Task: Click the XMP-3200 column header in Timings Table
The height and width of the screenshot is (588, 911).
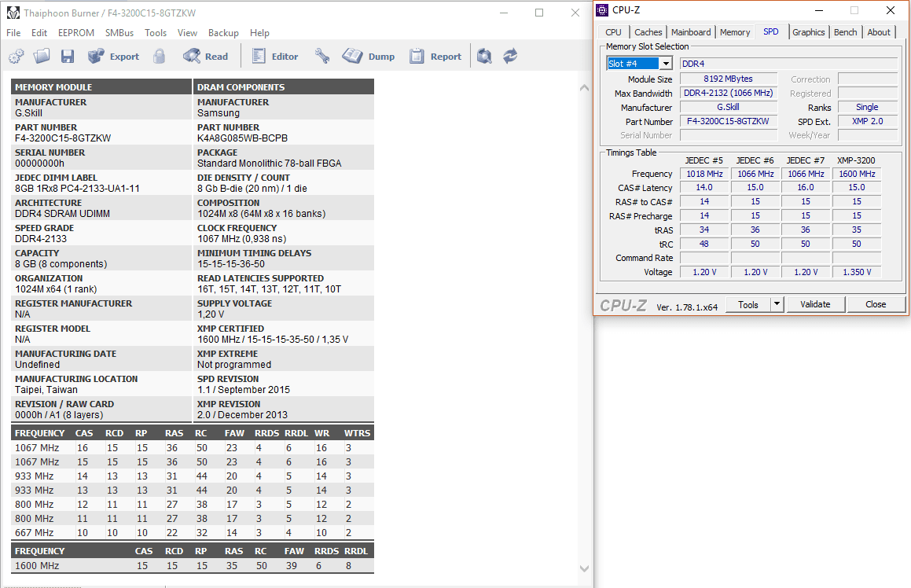Action: coord(857,160)
